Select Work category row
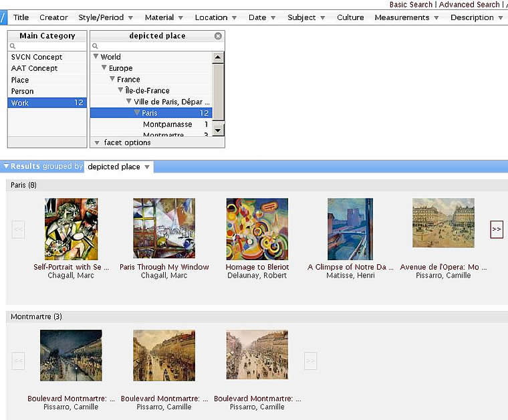Screen dimensions: 508x420 pos(47,103)
